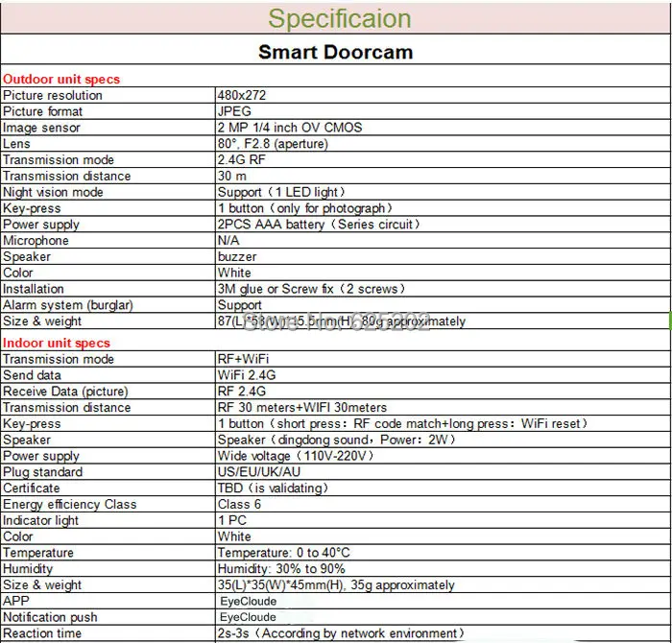Click 'RF 30 meters+WIFI 30meters' value
Screen dimensions: 672x643
pyautogui.click(x=302, y=407)
